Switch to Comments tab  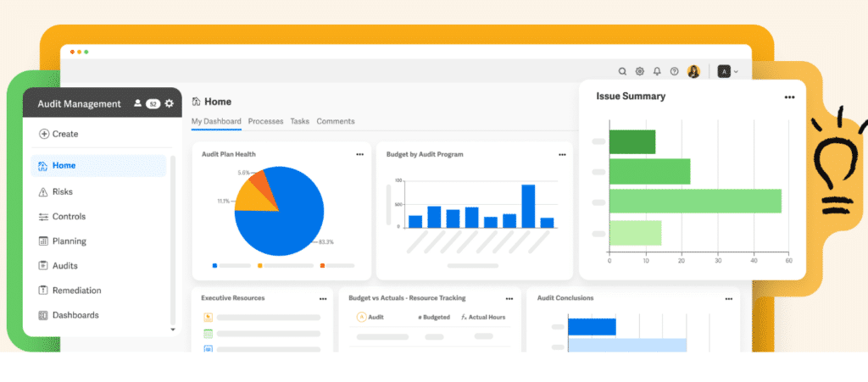[x=336, y=121]
